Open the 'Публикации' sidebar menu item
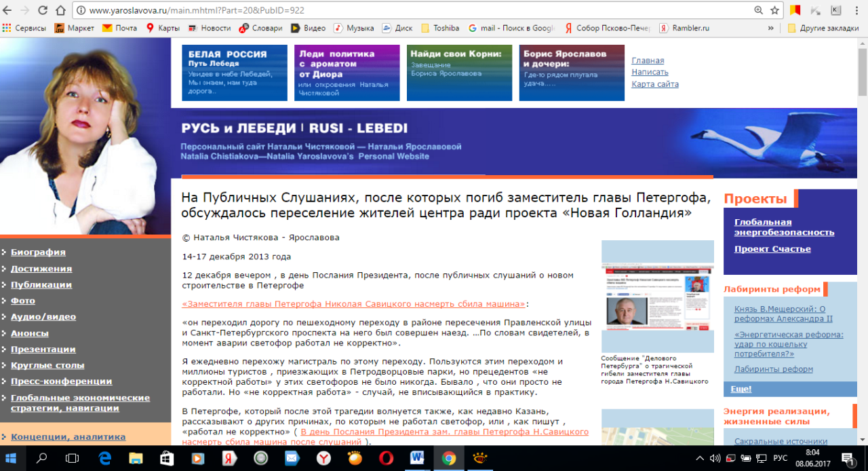The width and height of the screenshot is (868, 471). [x=41, y=285]
